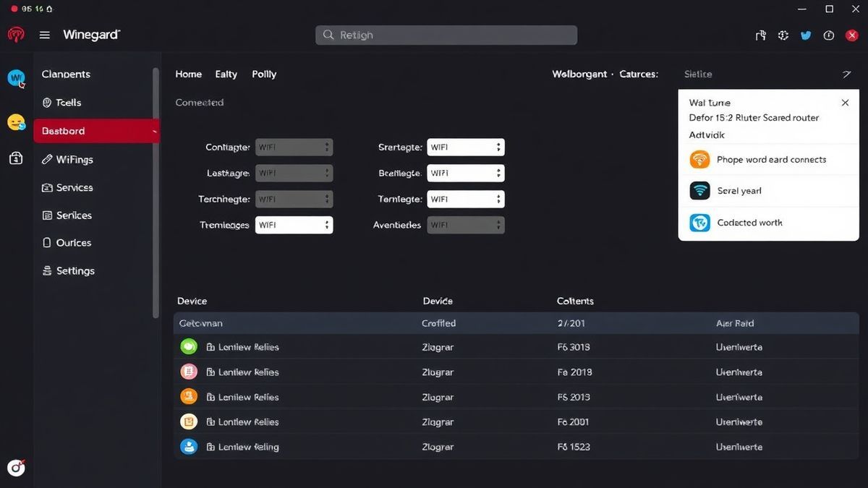
Task: Open Settings in the sidebar
Action: pos(69,270)
